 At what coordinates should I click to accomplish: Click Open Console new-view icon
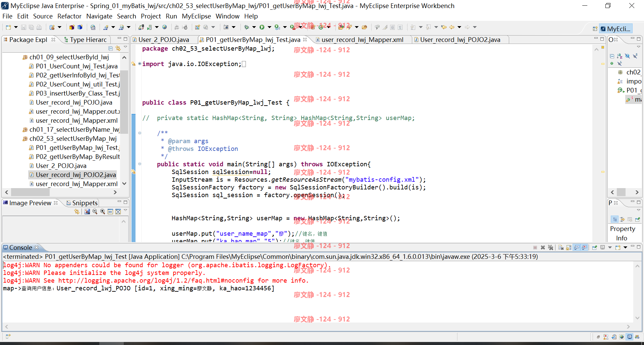click(618, 247)
